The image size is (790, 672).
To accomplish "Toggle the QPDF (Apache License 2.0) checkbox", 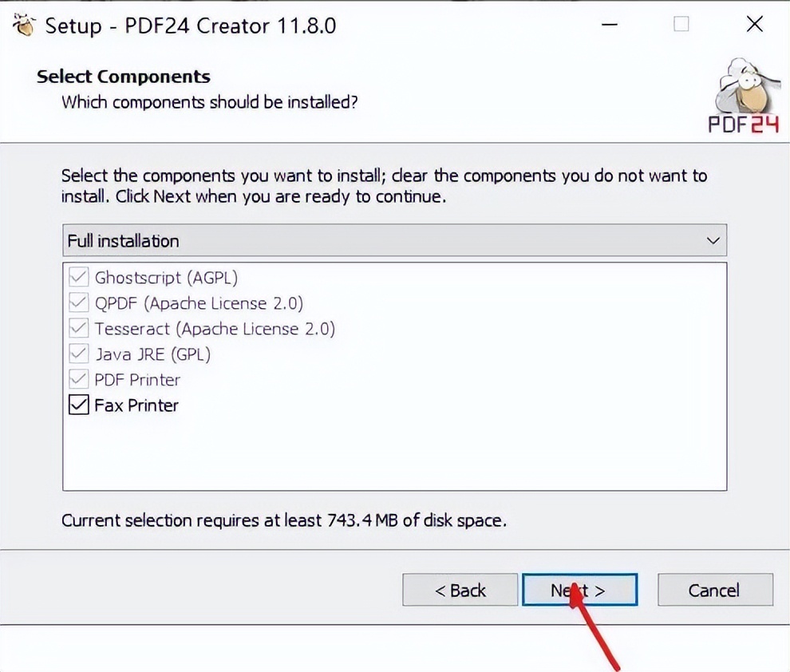I will click(x=78, y=302).
